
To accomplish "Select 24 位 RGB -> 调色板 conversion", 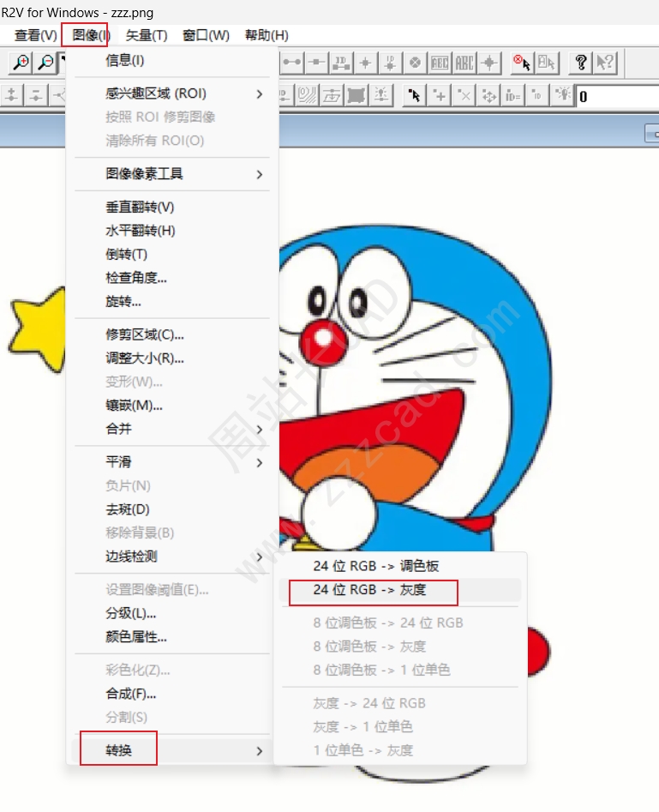I will pyautogui.click(x=399, y=566).
